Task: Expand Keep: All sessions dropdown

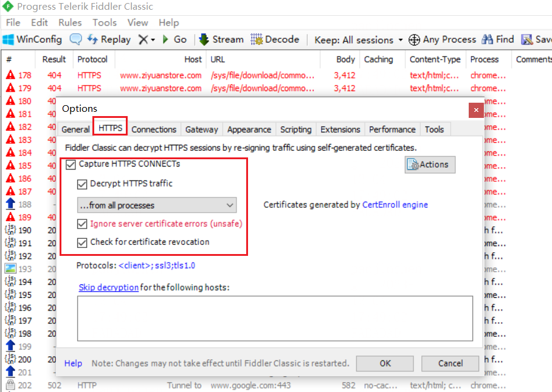Action: (359, 40)
